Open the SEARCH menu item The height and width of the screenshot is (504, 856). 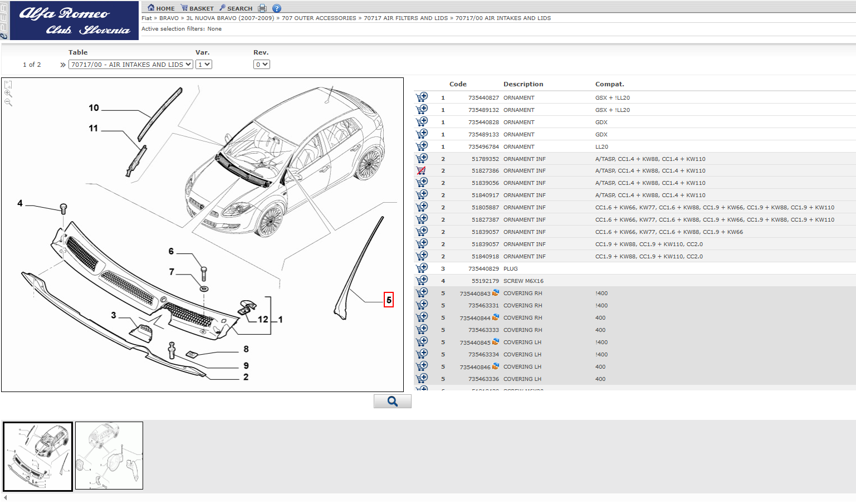[236, 8]
